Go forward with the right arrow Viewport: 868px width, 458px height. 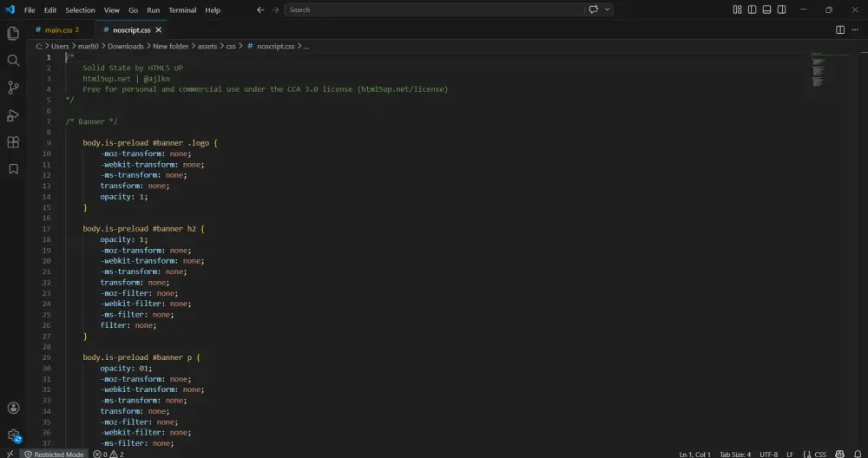coord(275,10)
